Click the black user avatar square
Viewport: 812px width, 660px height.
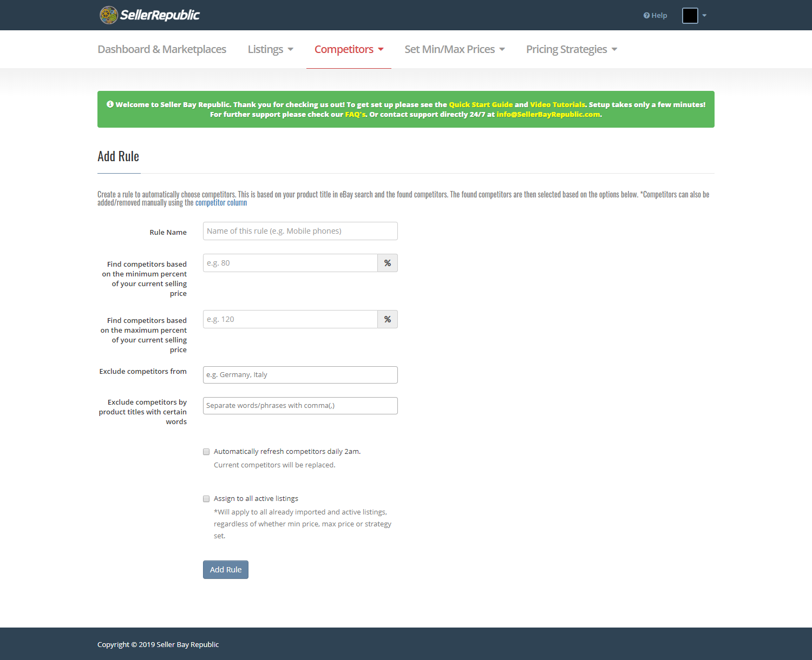click(x=690, y=16)
